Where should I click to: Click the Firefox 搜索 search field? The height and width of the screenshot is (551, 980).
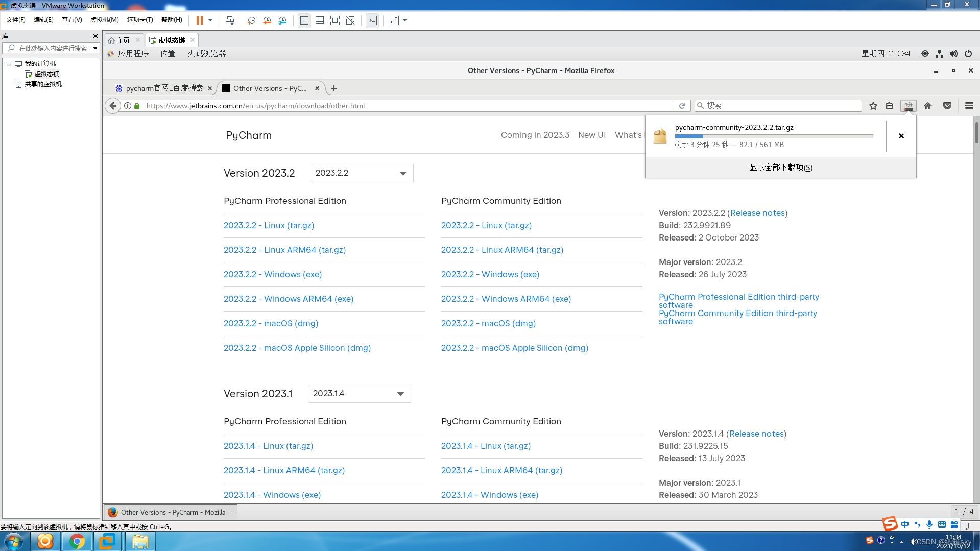pyautogui.click(x=778, y=106)
